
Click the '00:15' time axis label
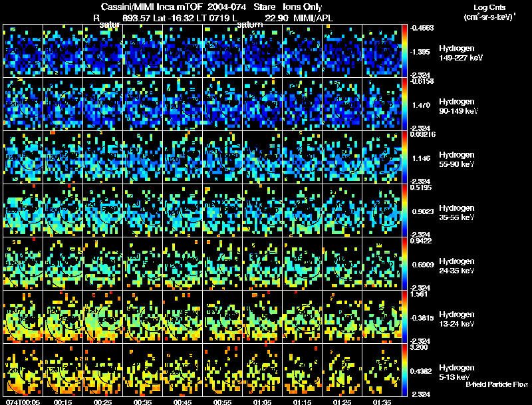coord(63,402)
